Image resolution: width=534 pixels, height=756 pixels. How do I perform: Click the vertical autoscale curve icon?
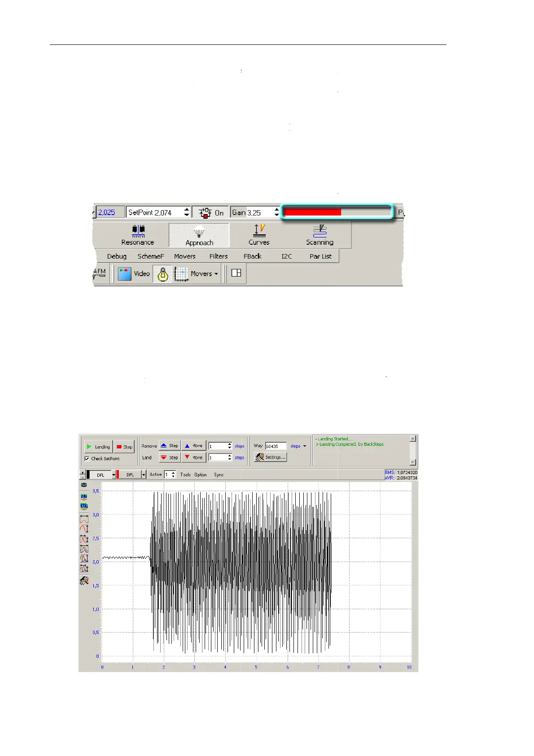[x=84, y=528]
